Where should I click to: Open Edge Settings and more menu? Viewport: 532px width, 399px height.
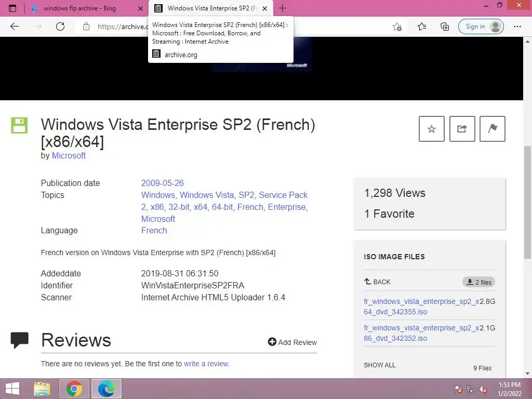coord(517,26)
